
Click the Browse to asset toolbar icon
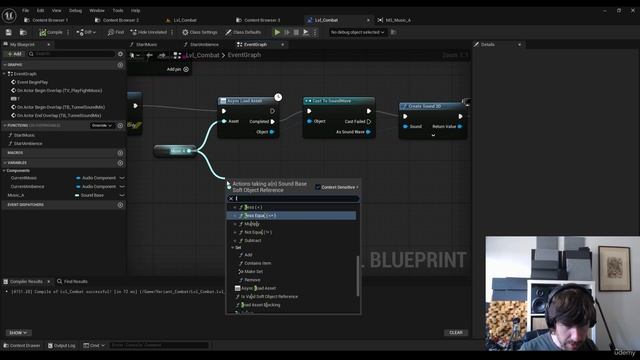point(23,32)
